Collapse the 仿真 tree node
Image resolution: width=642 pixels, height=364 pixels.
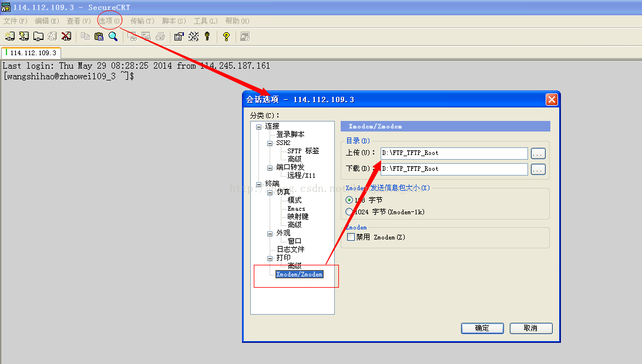pyautogui.click(x=270, y=193)
